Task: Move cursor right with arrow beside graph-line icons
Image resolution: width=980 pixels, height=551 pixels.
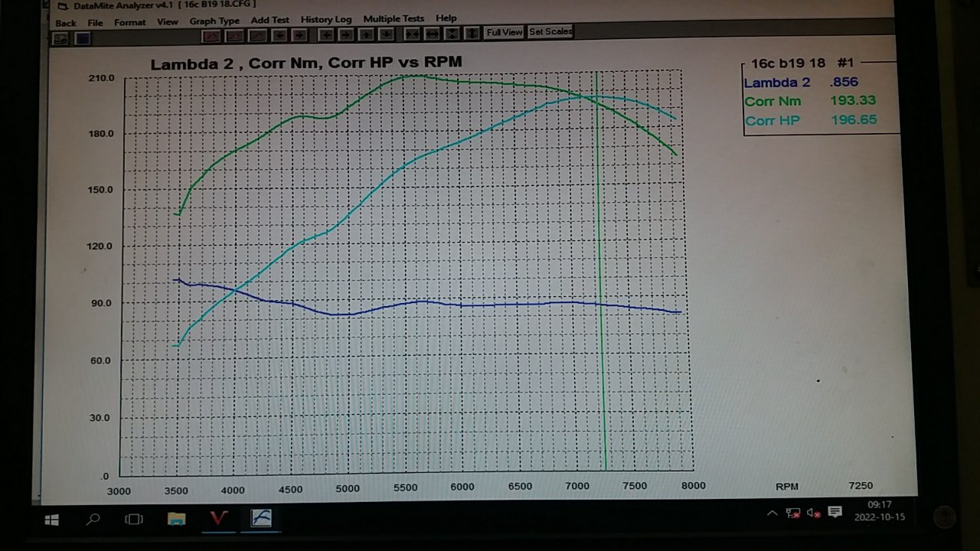Action: pyautogui.click(x=299, y=35)
